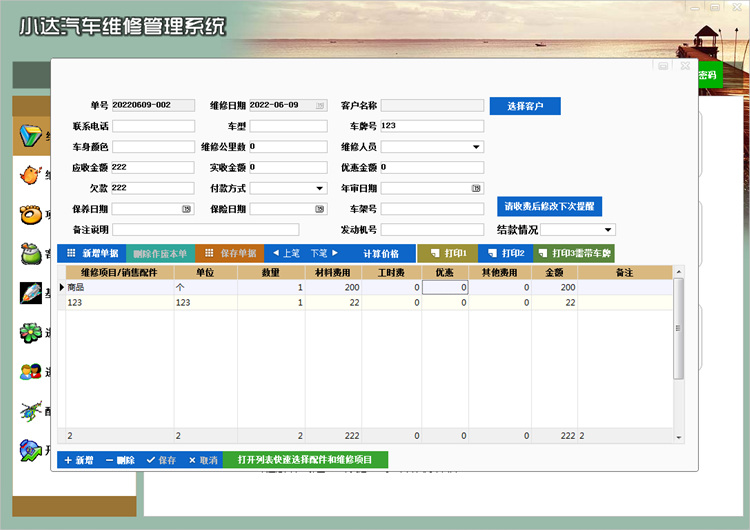Viewport: 750px width, 530px height.
Task: Click 打印3需带车牌 button
Action: tap(574, 254)
